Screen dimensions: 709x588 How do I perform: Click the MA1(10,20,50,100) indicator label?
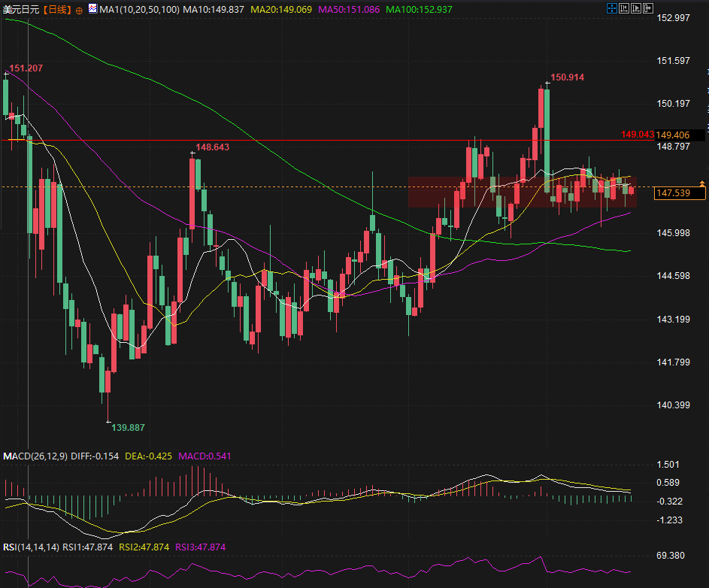point(139,10)
